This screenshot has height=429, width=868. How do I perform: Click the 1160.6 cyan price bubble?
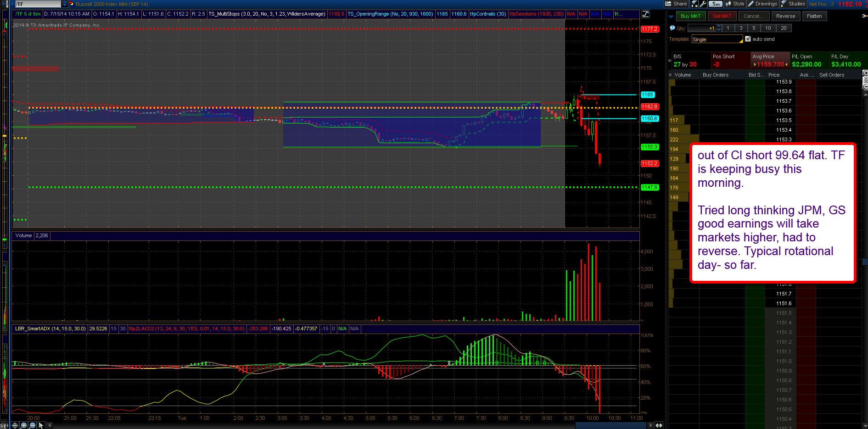pos(650,118)
